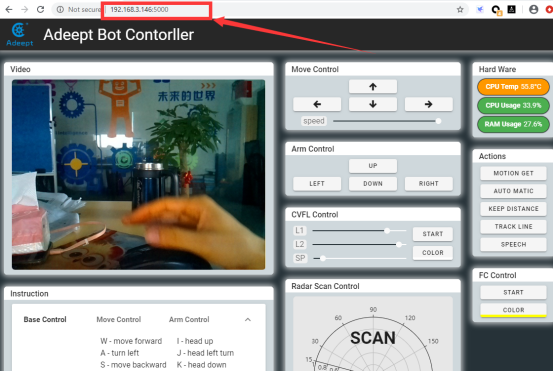Move robot backward with down arrow
The height and width of the screenshot is (371, 554).
pos(373,104)
